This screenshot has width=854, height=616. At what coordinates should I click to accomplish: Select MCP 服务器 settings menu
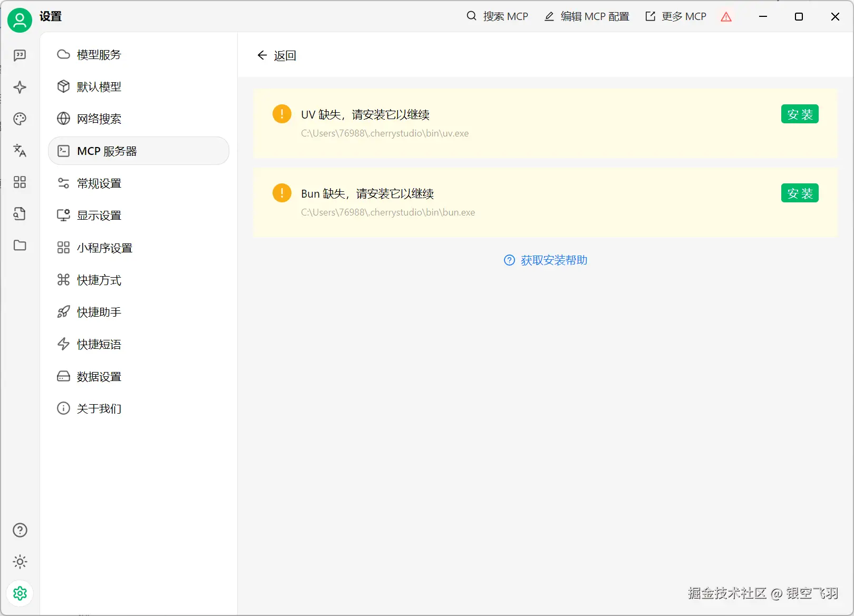[x=139, y=151]
